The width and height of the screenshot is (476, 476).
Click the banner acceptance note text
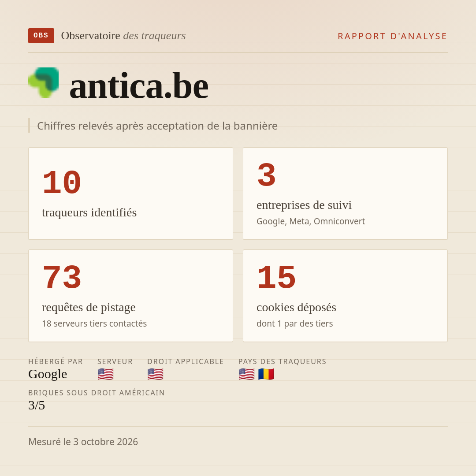[x=157, y=126]
